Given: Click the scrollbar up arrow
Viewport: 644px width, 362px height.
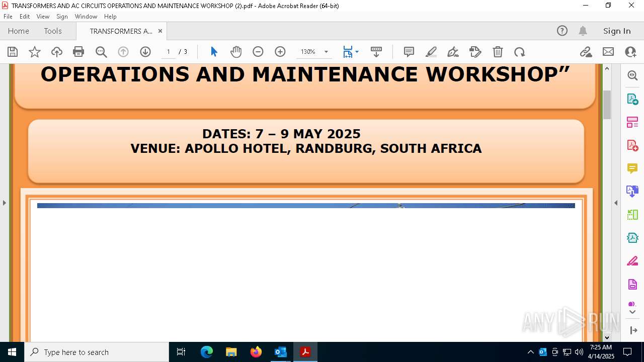Looking at the screenshot, I should [607, 68].
